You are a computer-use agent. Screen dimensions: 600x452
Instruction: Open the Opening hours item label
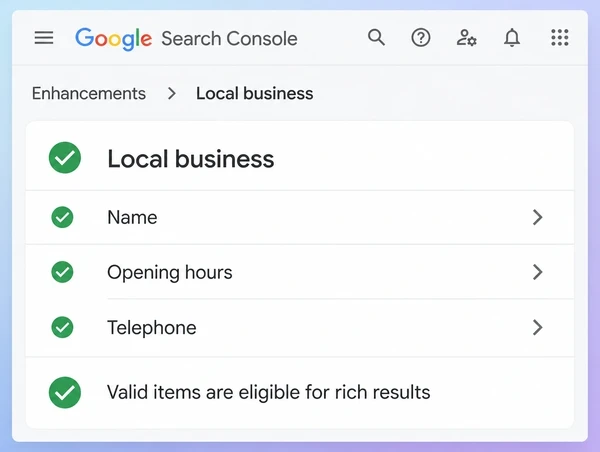point(170,273)
